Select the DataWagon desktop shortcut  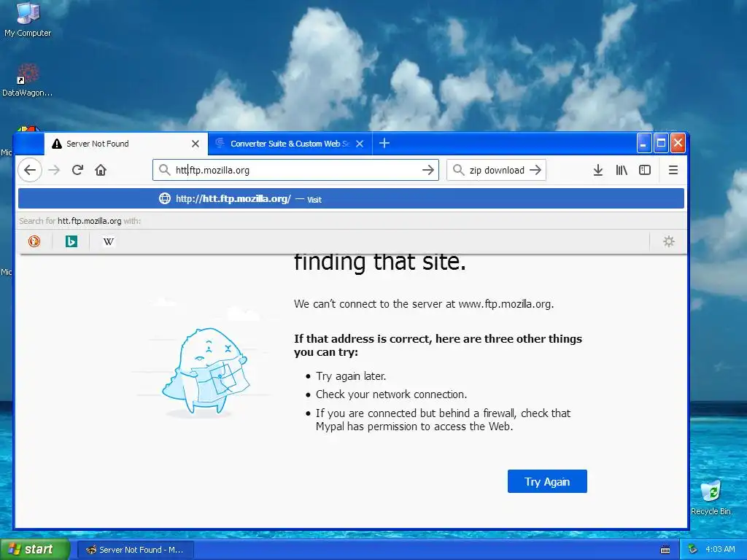point(27,79)
